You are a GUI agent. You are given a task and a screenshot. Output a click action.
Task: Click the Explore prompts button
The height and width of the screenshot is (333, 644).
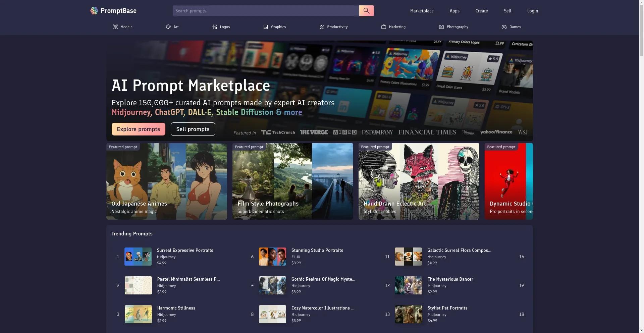pyautogui.click(x=138, y=129)
